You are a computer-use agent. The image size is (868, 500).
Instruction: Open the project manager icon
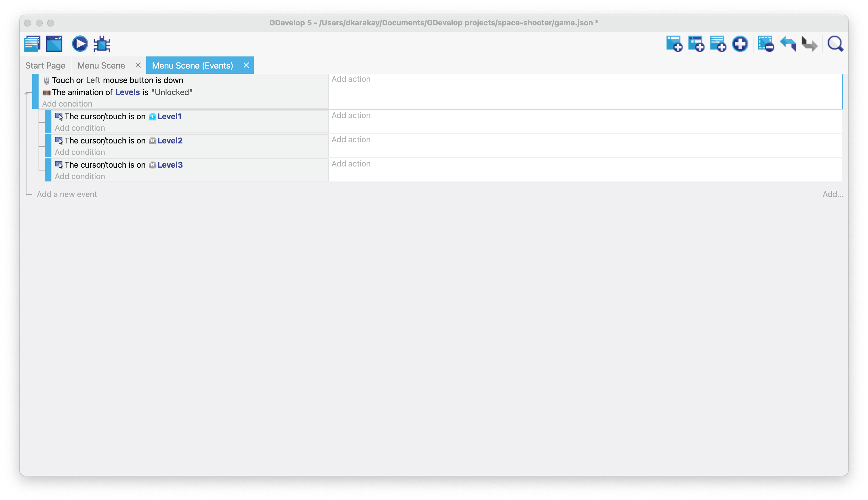click(x=32, y=44)
